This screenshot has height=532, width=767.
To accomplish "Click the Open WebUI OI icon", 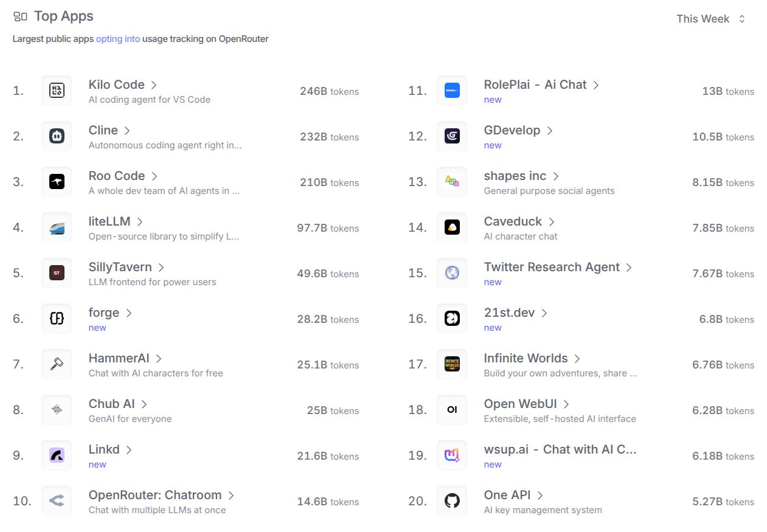I will click(x=452, y=410).
